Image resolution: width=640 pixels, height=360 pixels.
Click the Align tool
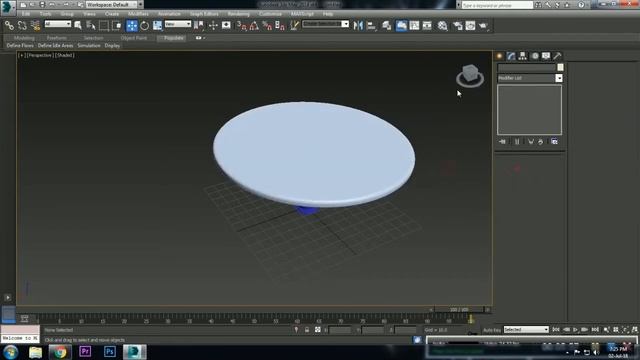click(x=371, y=26)
